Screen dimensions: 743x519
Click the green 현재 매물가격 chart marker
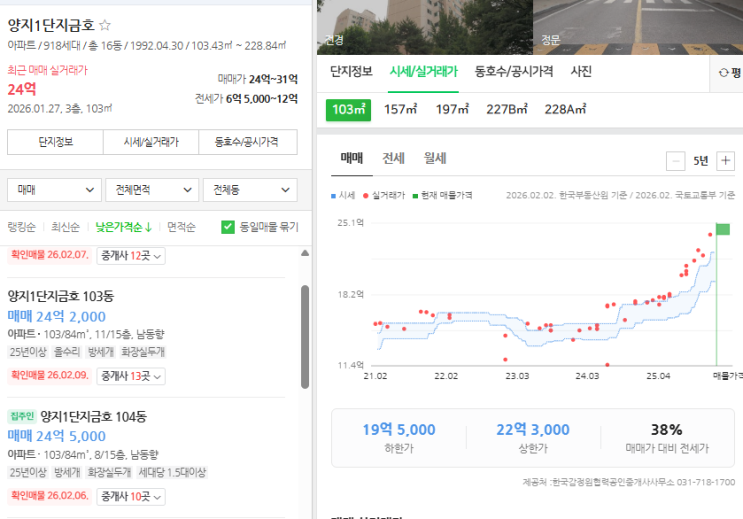point(723,229)
